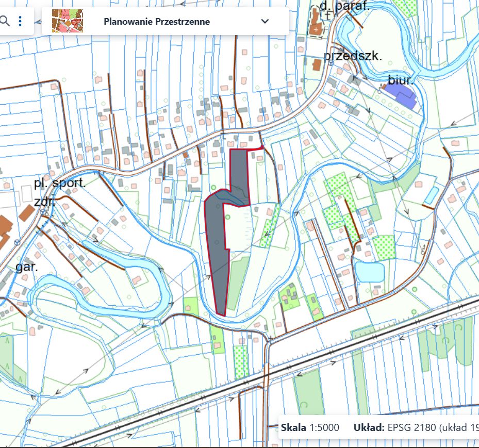Click the pl. sport. map label
This screenshot has width=479, height=448.
pyautogui.click(x=60, y=183)
